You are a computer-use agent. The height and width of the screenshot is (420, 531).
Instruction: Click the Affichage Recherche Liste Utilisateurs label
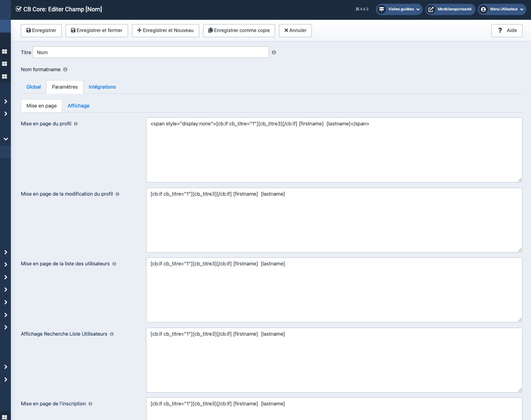[x=64, y=334]
